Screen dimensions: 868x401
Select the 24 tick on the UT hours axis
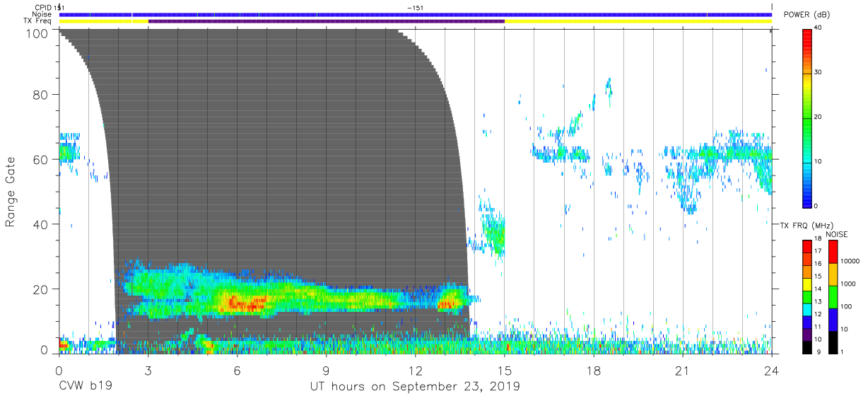pyautogui.click(x=772, y=371)
